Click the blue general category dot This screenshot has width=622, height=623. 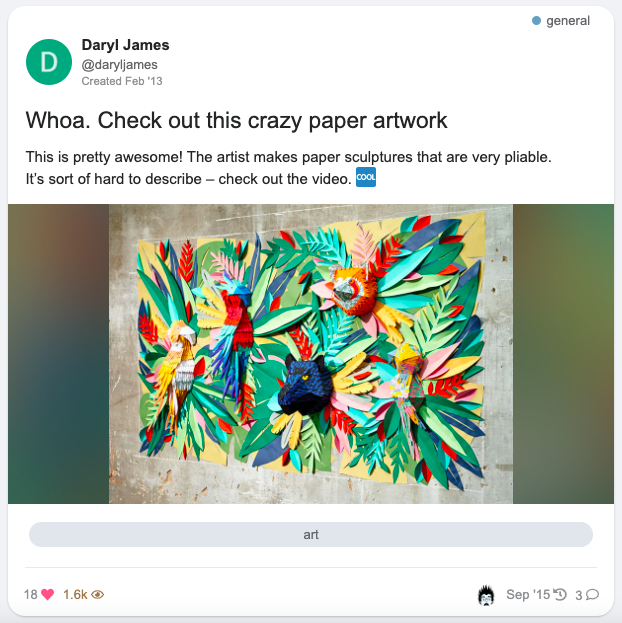pos(536,21)
